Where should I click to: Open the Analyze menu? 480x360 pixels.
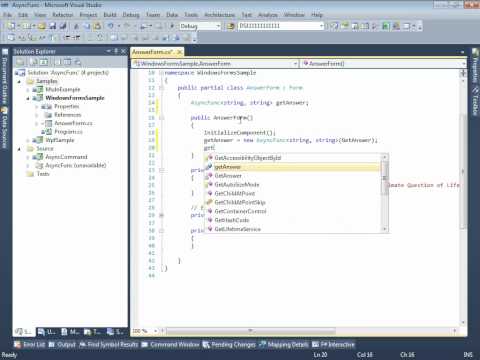[x=268, y=15]
